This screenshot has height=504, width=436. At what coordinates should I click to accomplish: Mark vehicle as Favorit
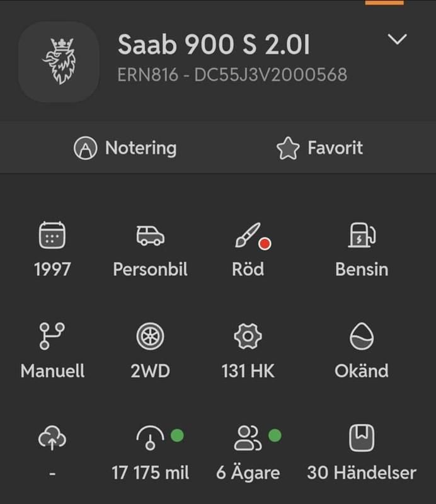coord(319,148)
